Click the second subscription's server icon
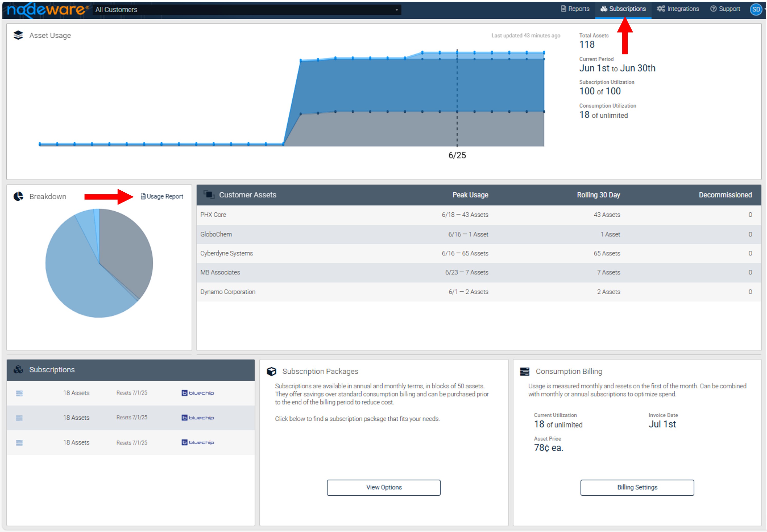Image resolution: width=767 pixels, height=532 pixels. (19, 418)
